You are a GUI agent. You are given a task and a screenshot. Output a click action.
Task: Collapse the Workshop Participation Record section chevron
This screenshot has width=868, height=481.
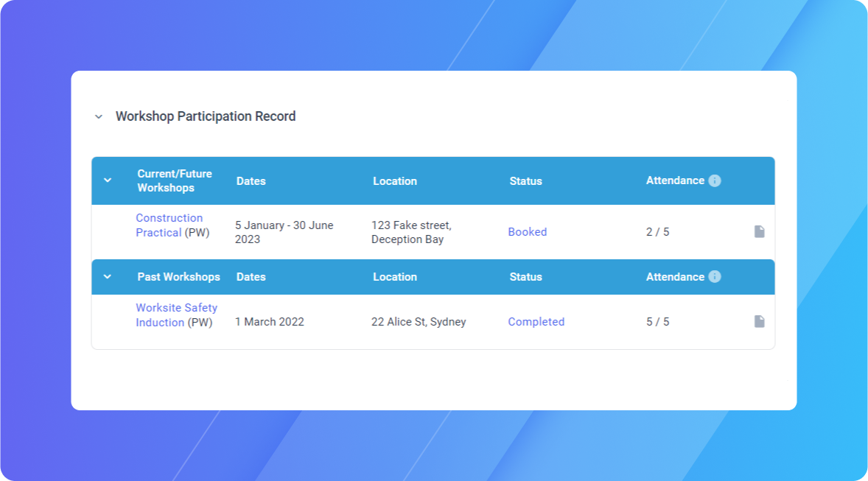[99, 117]
